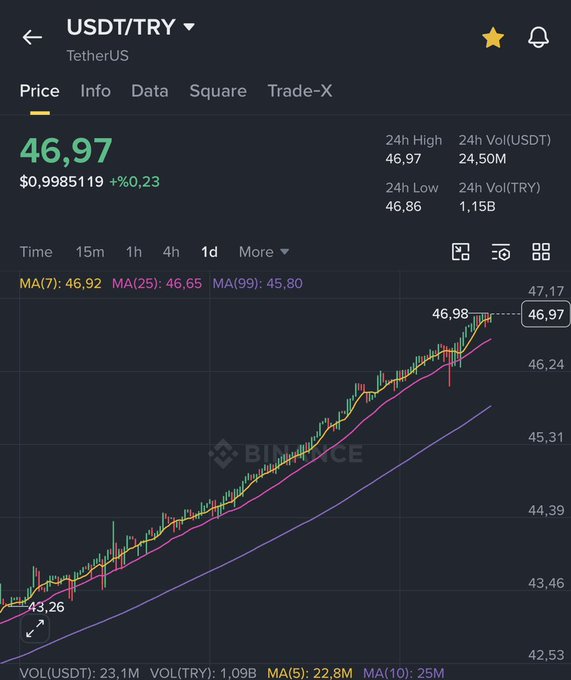Open the four-square grid layout icon

coord(541,252)
